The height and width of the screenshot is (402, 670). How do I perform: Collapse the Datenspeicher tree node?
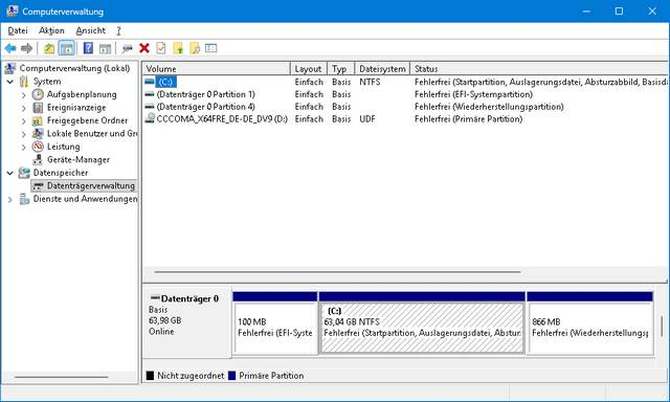click(11, 172)
